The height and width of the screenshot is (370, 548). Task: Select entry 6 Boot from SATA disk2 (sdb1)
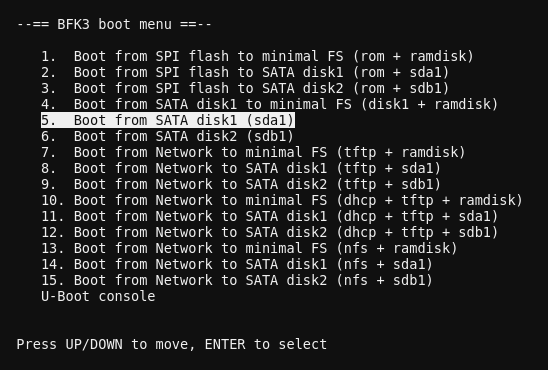[167, 136]
